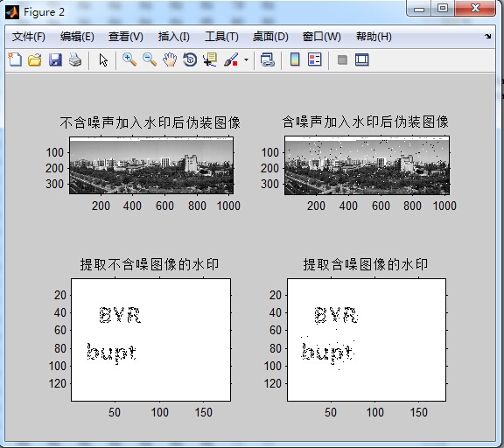Minimize the Figure 2 window
The image size is (504, 448).
419,9
